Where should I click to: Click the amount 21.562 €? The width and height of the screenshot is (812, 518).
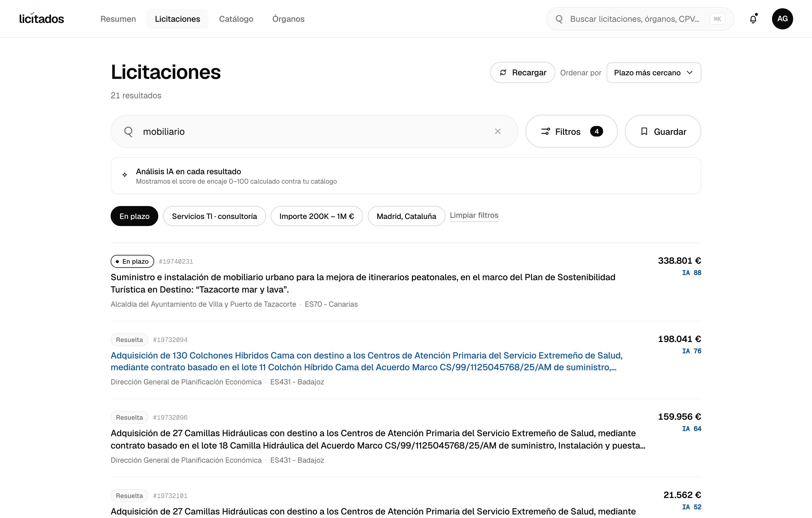[x=682, y=495]
